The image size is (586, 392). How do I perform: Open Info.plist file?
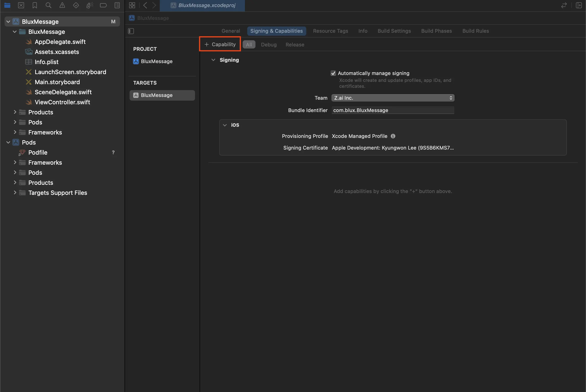point(46,62)
